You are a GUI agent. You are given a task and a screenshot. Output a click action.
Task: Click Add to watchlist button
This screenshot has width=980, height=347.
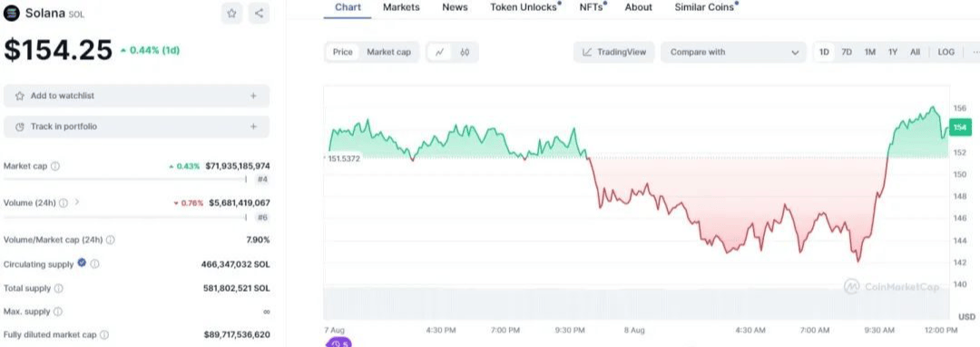[x=136, y=95]
